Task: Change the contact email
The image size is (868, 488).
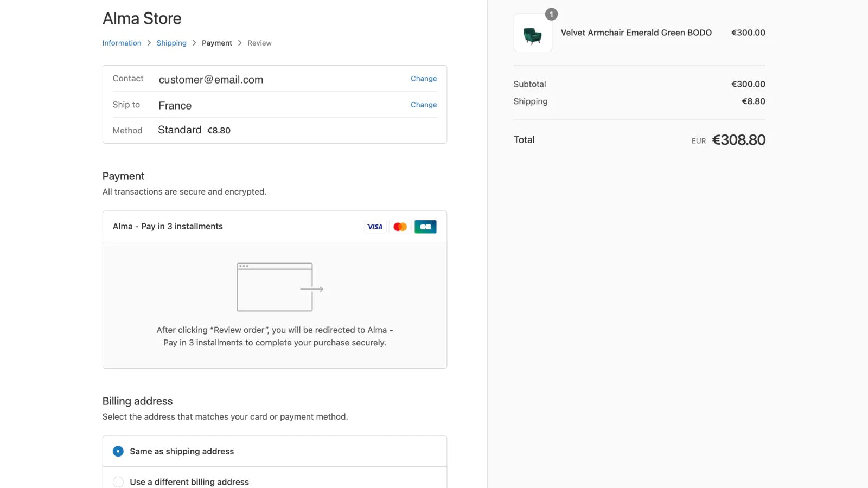Action: (x=424, y=79)
